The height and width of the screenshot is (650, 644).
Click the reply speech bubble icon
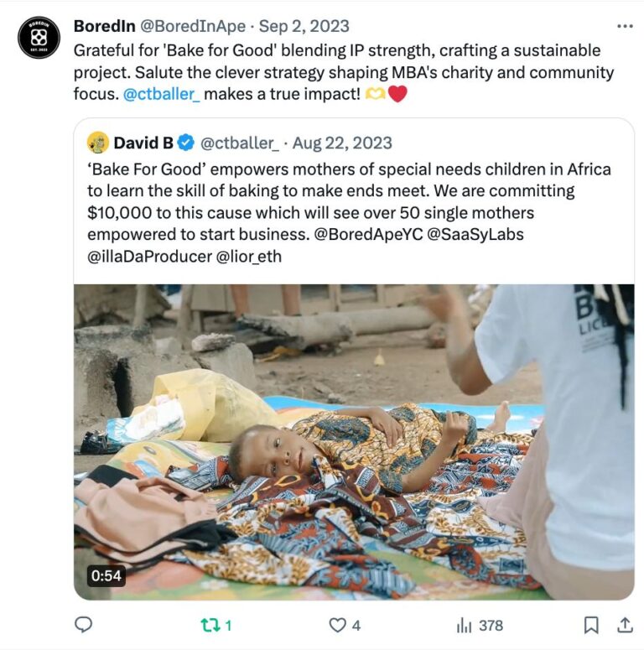click(x=83, y=625)
